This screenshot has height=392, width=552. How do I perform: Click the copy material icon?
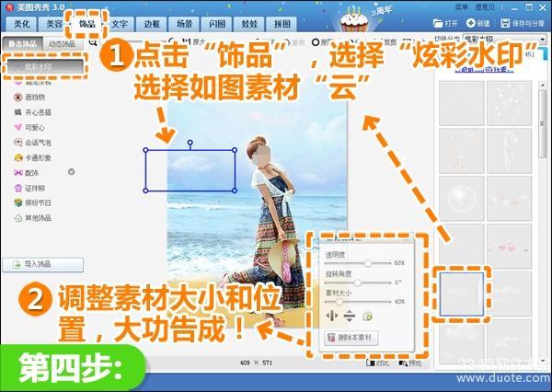click(x=366, y=317)
